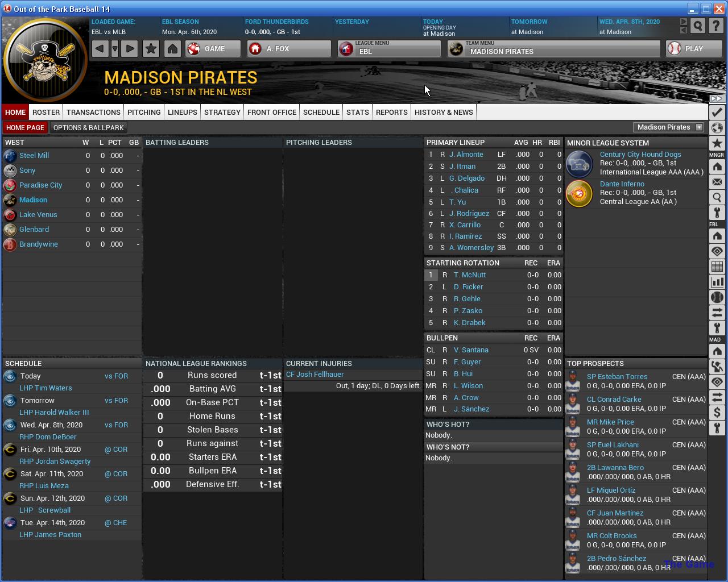
Task: Click the Century City Hound Dogs logo
Action: tap(580, 164)
